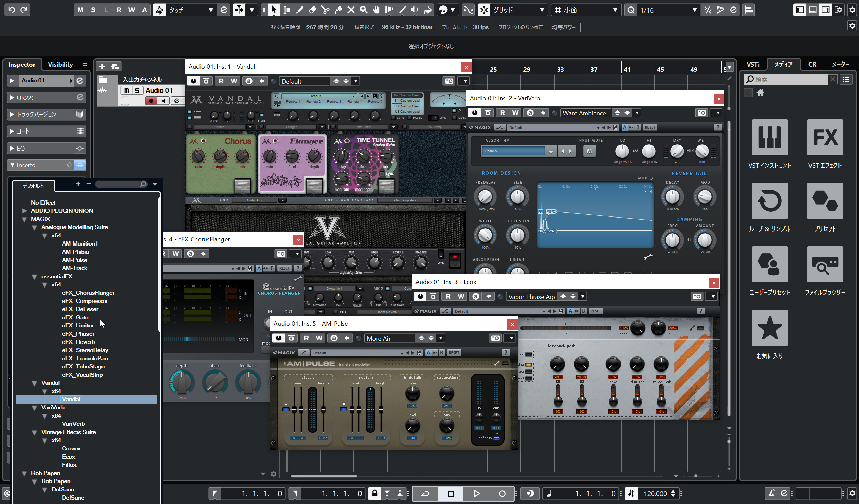The image size is (859, 504).
Task: Select the Object Selection arrow tool
Action: (274, 10)
